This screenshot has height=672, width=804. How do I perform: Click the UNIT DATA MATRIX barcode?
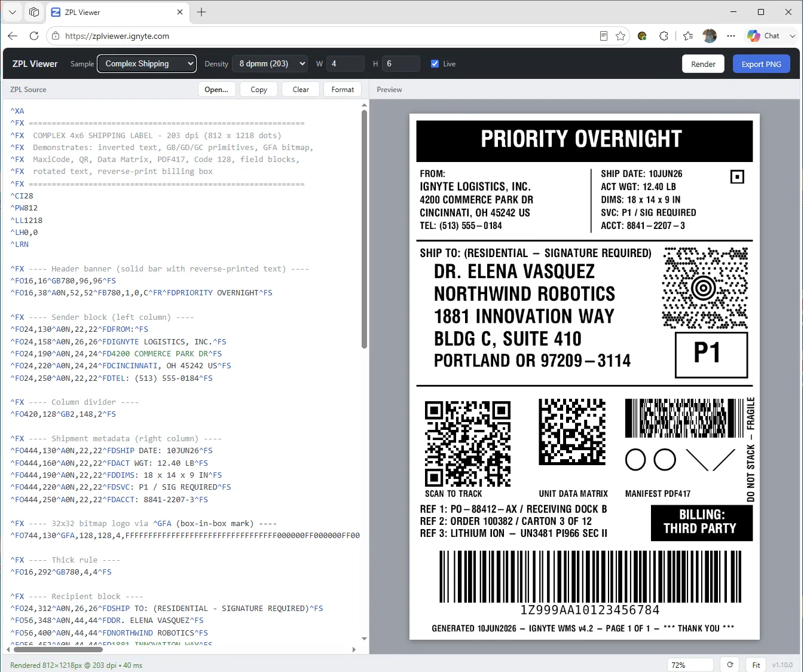click(x=572, y=432)
